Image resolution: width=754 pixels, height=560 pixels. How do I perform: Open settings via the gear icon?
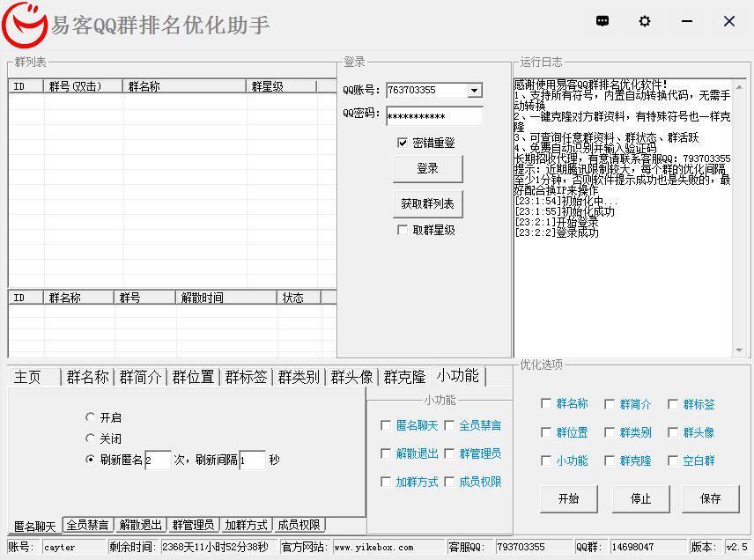tap(645, 21)
